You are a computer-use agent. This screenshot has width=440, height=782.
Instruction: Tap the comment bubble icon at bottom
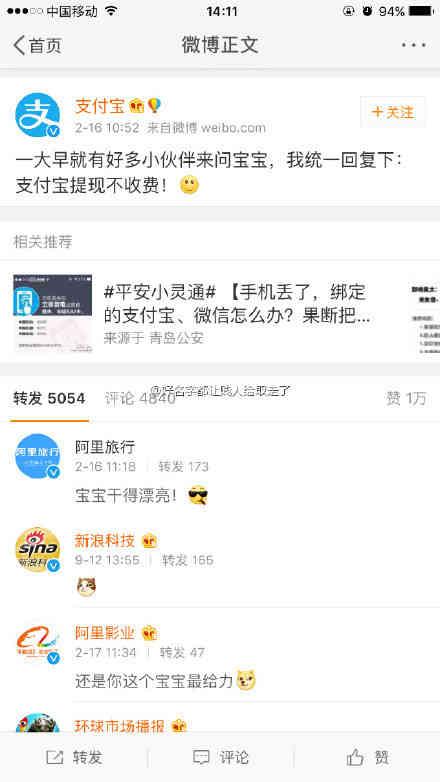coord(201,758)
